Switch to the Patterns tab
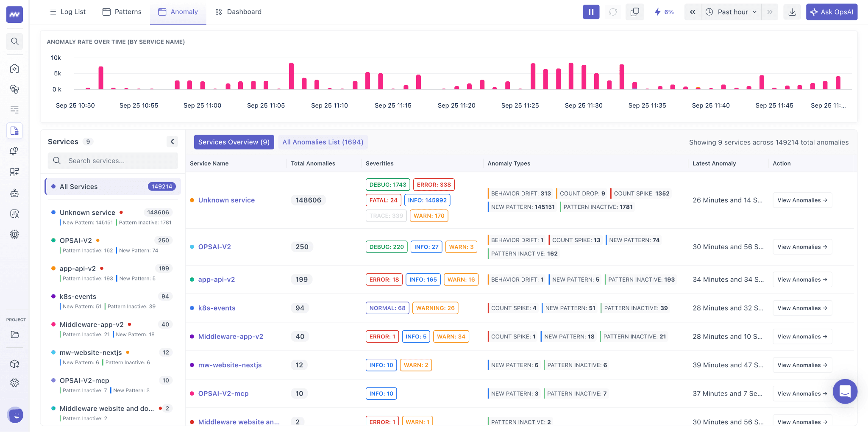The image size is (868, 432). tap(122, 12)
